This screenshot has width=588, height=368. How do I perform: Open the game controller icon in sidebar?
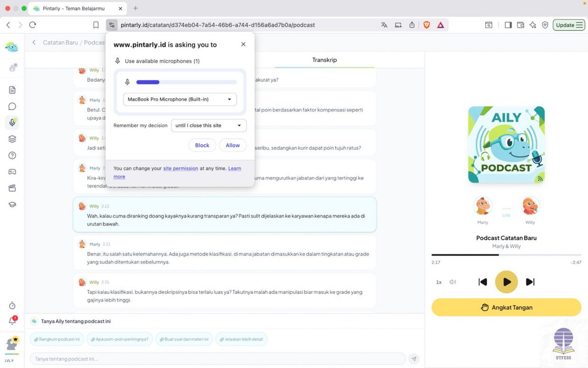click(12, 172)
